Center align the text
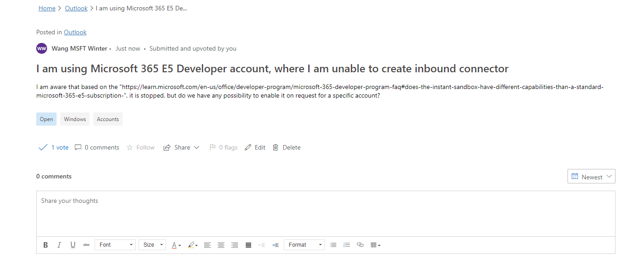The height and width of the screenshot is (267, 644). coord(221,245)
